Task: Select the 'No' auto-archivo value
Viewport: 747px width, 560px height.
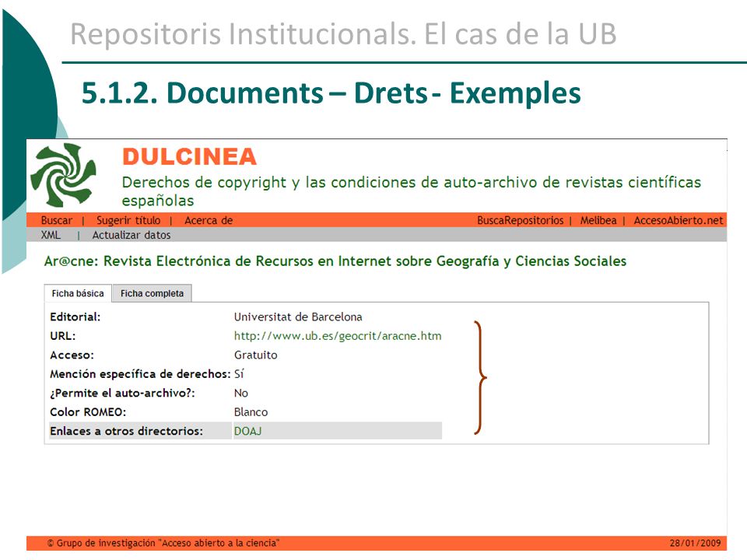Action: [x=241, y=393]
